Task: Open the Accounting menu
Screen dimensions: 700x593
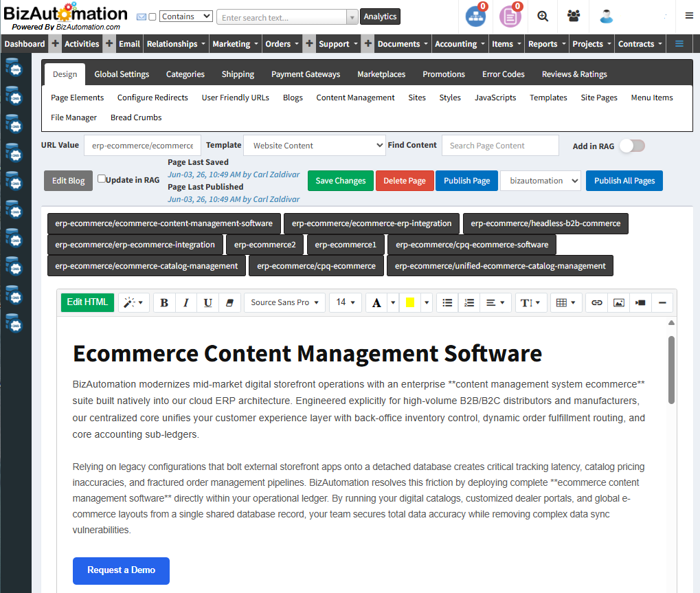Action: [460, 44]
